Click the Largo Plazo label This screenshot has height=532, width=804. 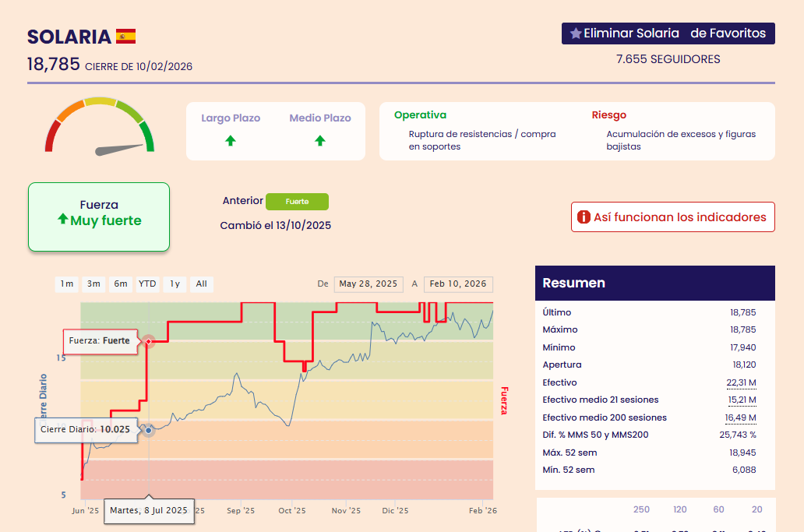click(231, 118)
